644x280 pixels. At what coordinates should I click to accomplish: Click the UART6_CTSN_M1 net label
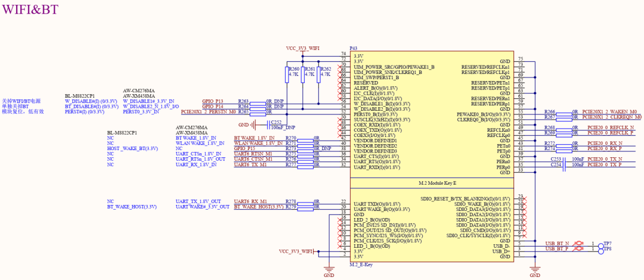click(253, 159)
